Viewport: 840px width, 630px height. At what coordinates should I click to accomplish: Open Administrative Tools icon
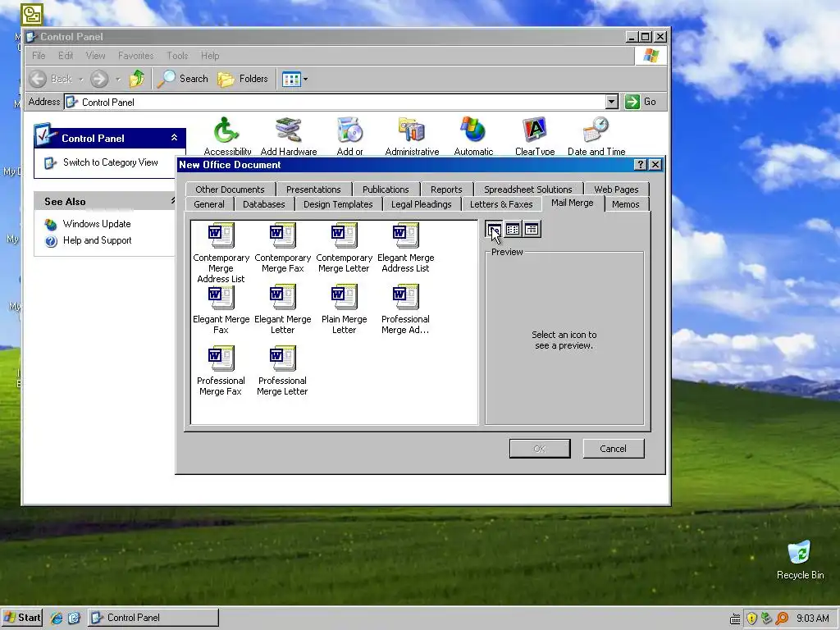(412, 136)
